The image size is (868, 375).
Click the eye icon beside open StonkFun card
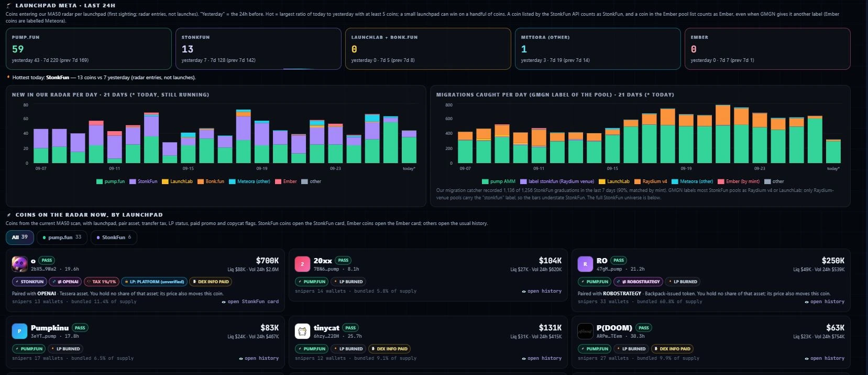224,302
